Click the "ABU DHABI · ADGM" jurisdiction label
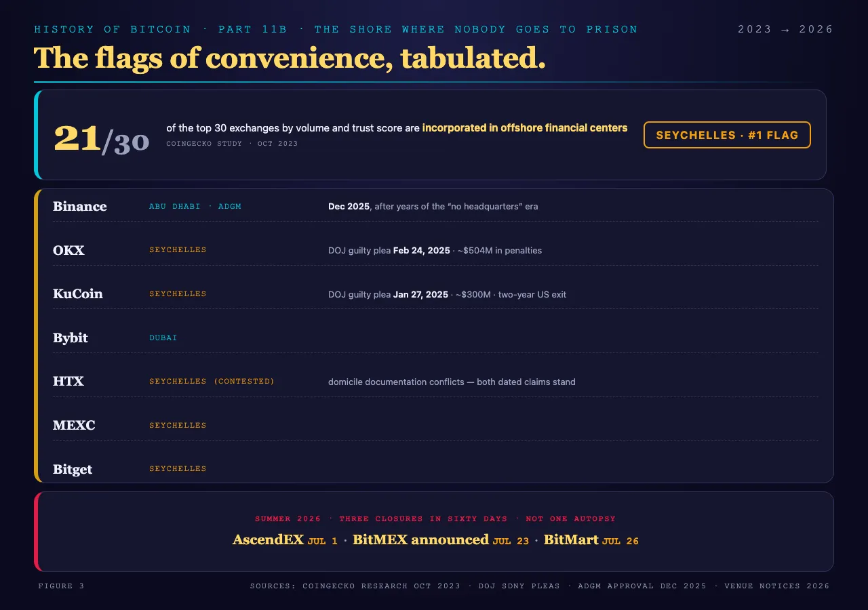 (x=195, y=206)
